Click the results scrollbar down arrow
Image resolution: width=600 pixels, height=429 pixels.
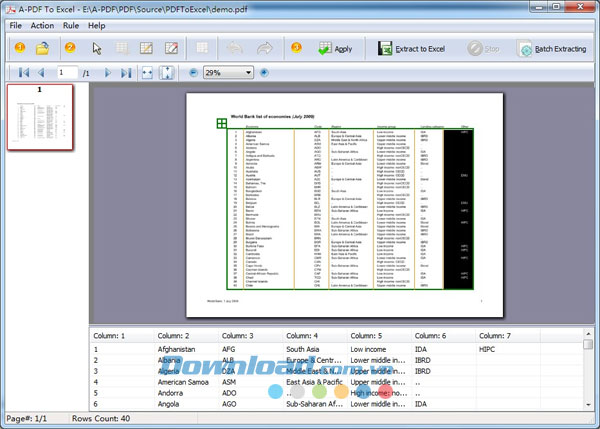pos(588,405)
